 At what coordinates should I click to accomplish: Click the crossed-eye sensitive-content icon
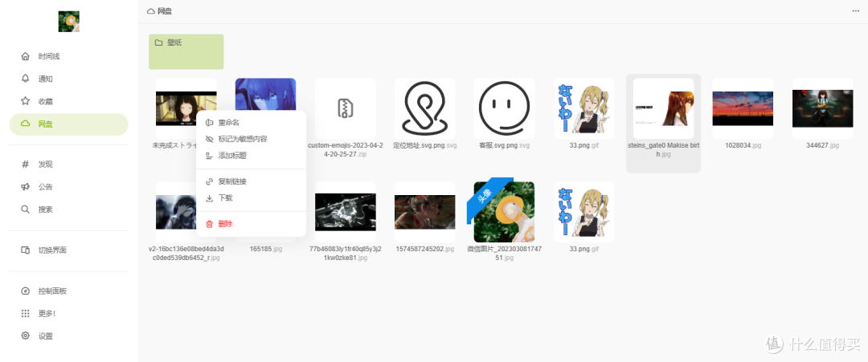click(209, 139)
